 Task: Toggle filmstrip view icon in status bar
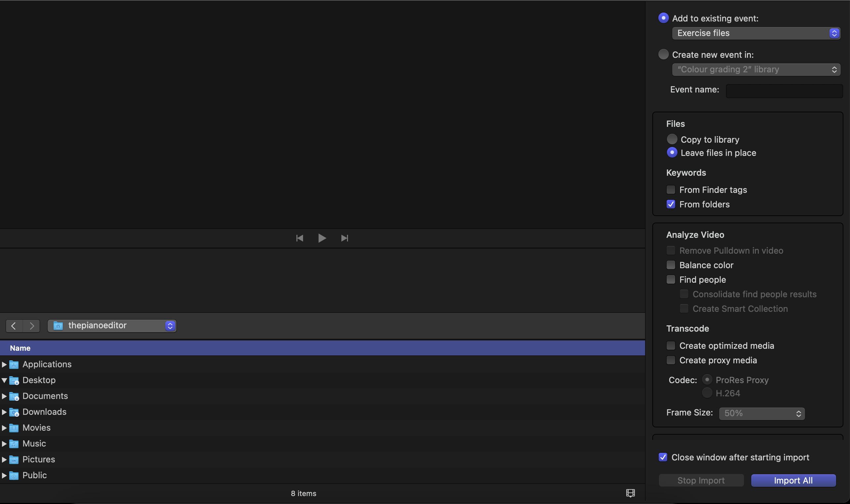pyautogui.click(x=630, y=493)
